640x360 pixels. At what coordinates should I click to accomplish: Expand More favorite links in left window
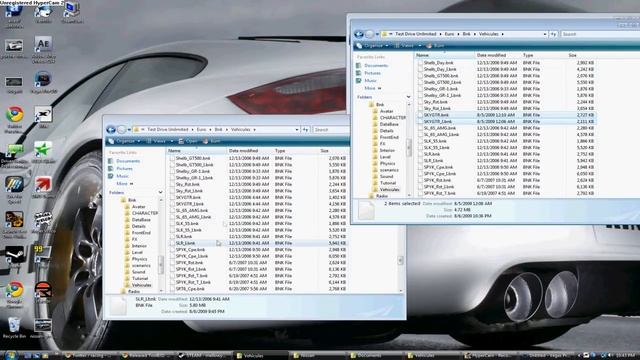[124, 184]
